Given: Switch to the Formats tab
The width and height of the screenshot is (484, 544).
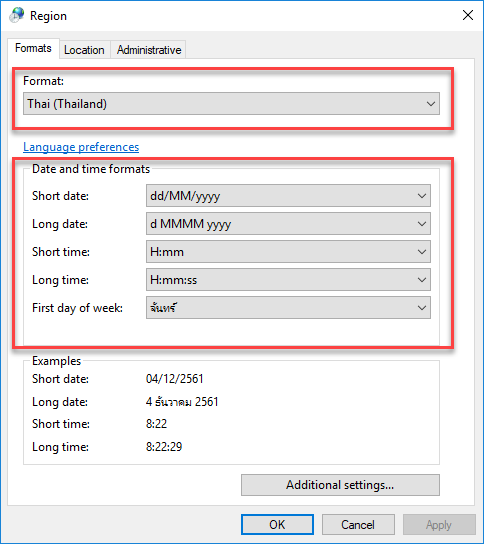Looking at the screenshot, I should coord(33,48).
